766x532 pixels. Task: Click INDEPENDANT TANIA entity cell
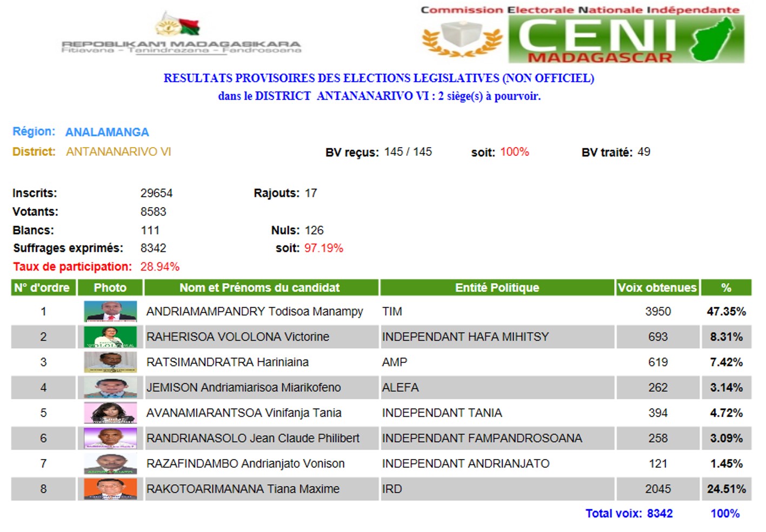pyautogui.click(x=497, y=413)
